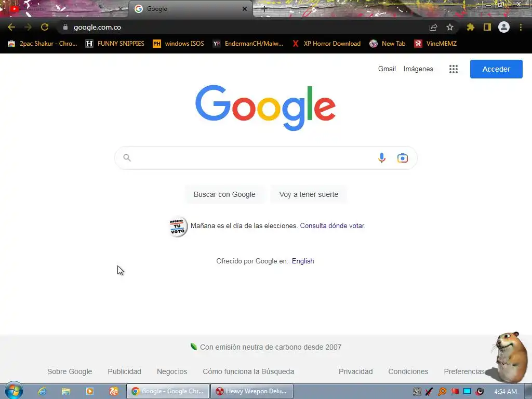Open the 4:54 AM system clock
The width and height of the screenshot is (532, 399).
506,392
